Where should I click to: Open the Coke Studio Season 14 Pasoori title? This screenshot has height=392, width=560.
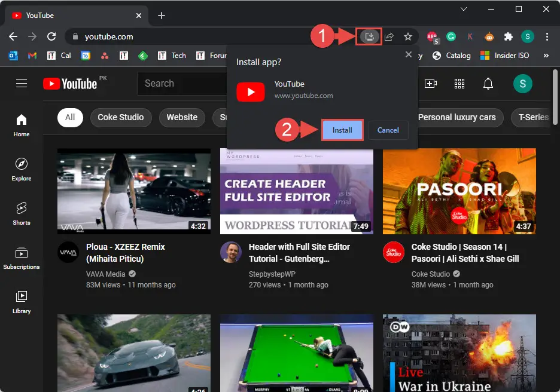[x=465, y=253]
